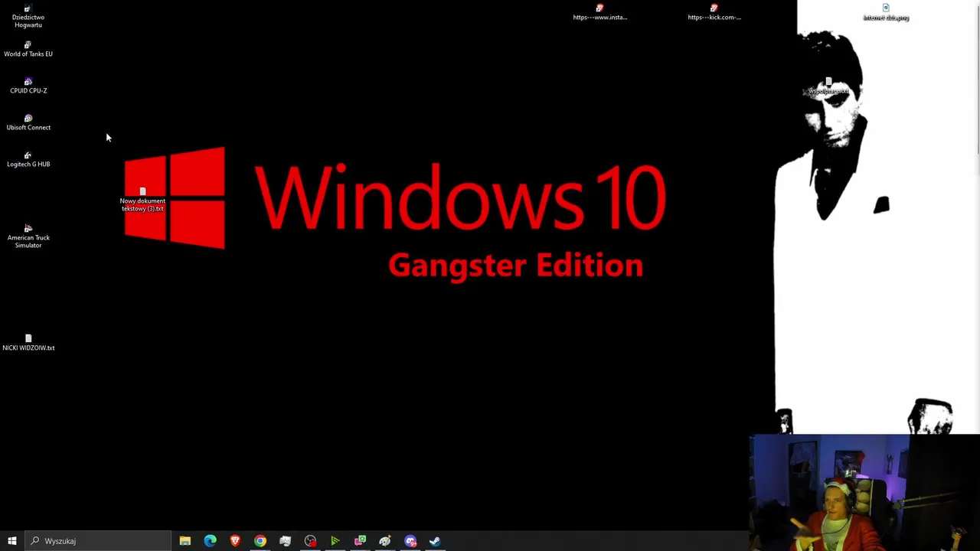980x551 pixels.
Task: Launch Microsoft Edge from the taskbar
Action: click(210, 541)
